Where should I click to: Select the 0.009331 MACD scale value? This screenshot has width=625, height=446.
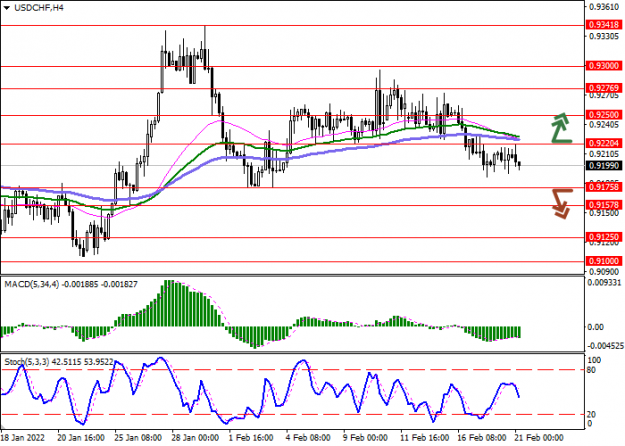pos(604,283)
